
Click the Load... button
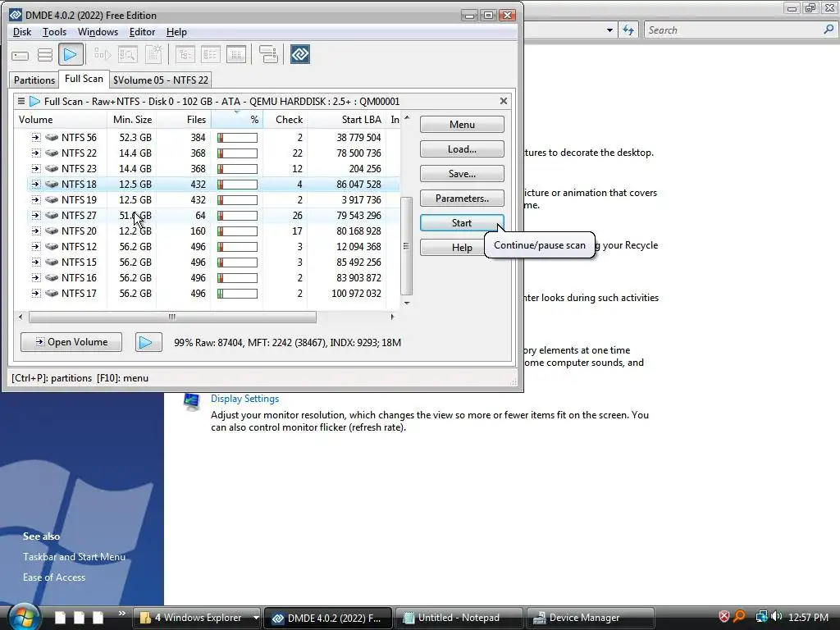coord(462,149)
